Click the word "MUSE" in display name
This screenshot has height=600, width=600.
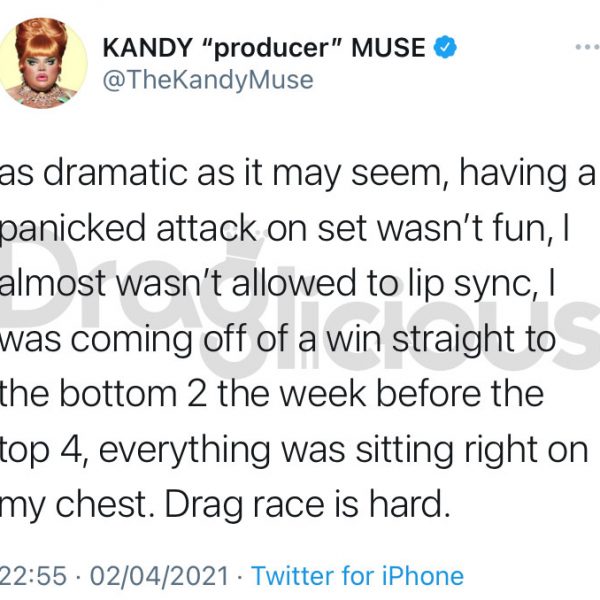point(388,47)
